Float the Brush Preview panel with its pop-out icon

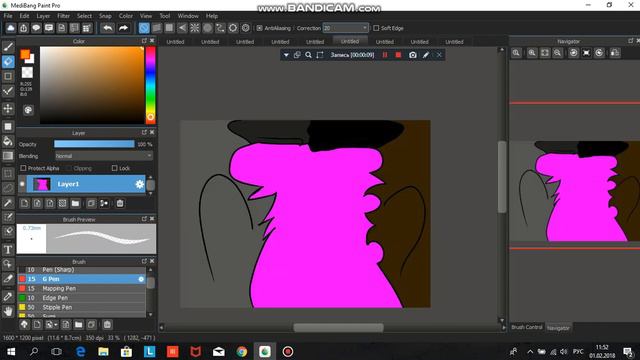click(144, 219)
